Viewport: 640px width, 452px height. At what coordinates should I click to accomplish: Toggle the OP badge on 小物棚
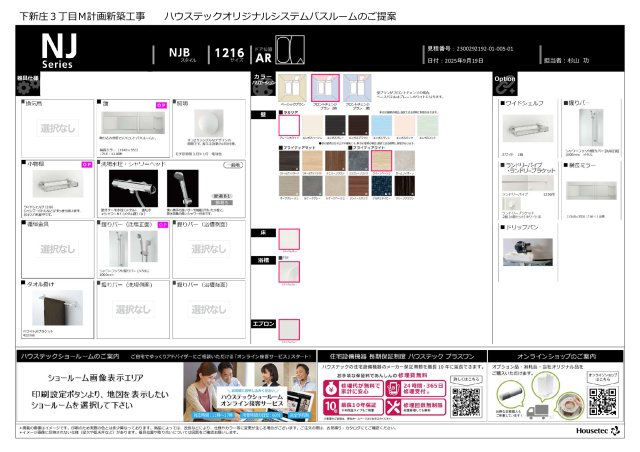(x=86, y=162)
